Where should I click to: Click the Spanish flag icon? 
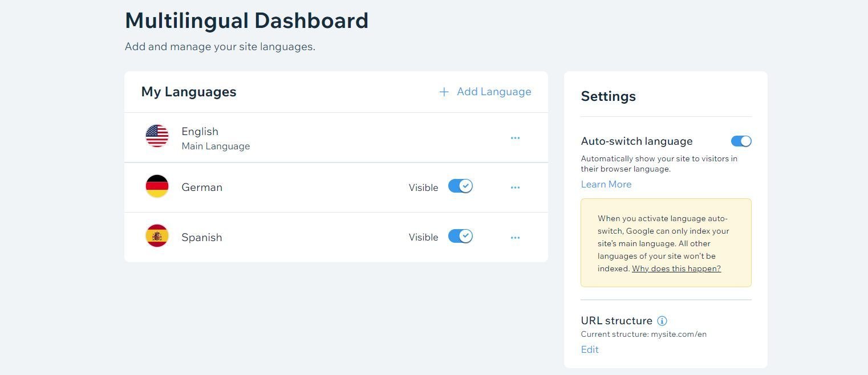point(157,236)
